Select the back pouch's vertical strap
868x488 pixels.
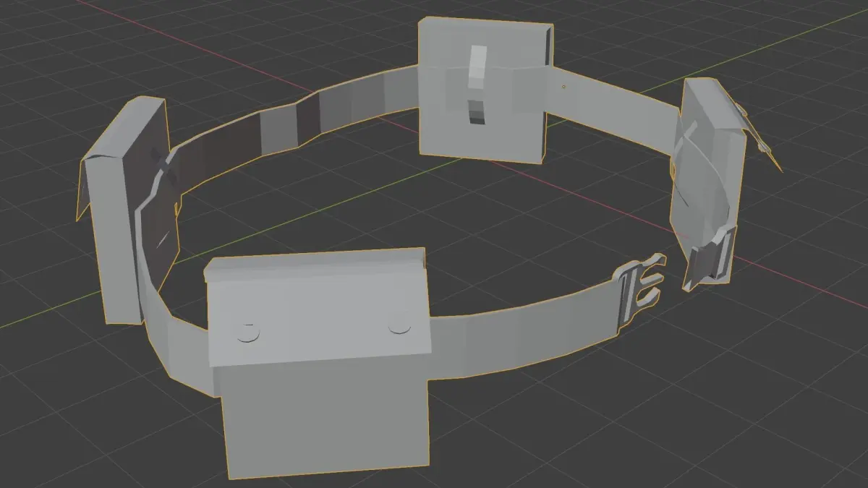[x=477, y=84]
